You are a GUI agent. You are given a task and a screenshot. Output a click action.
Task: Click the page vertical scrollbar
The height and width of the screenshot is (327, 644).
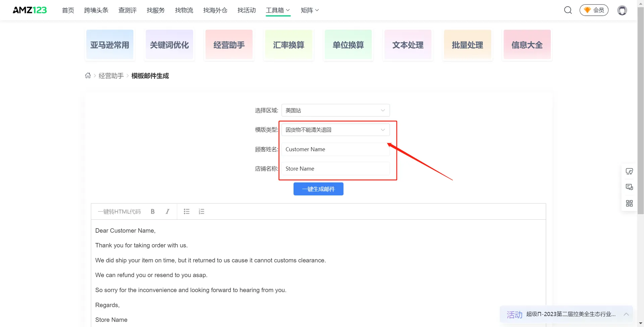[x=641, y=111]
